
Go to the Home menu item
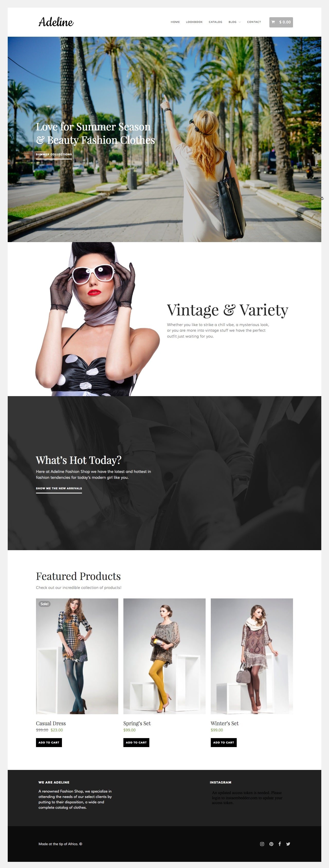click(175, 22)
